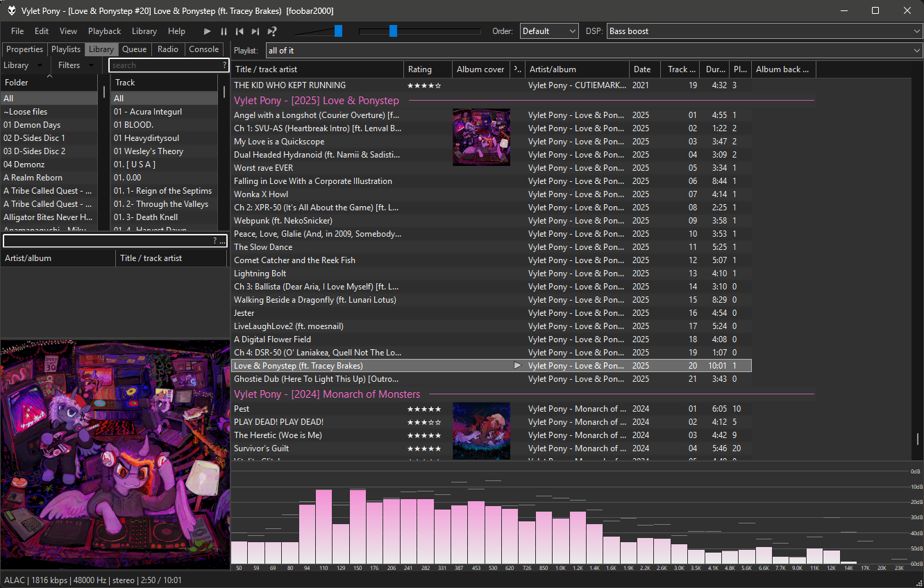Screen dimensions: 924x588
Task: Open the Edit menu
Action: pos(42,31)
